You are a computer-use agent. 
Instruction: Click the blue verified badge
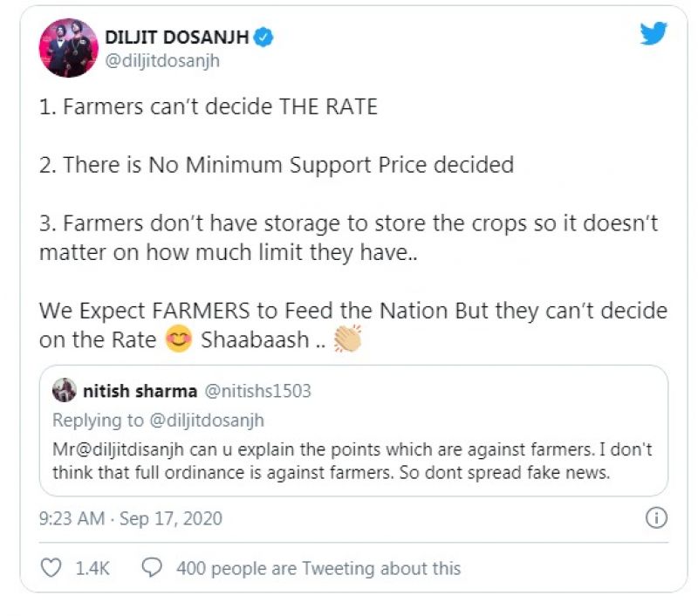click(263, 36)
